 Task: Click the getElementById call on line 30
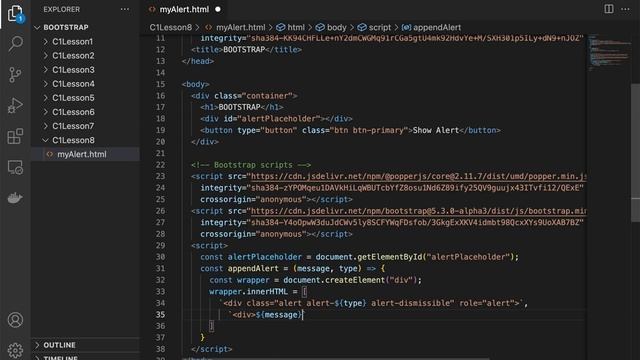[x=390, y=257]
